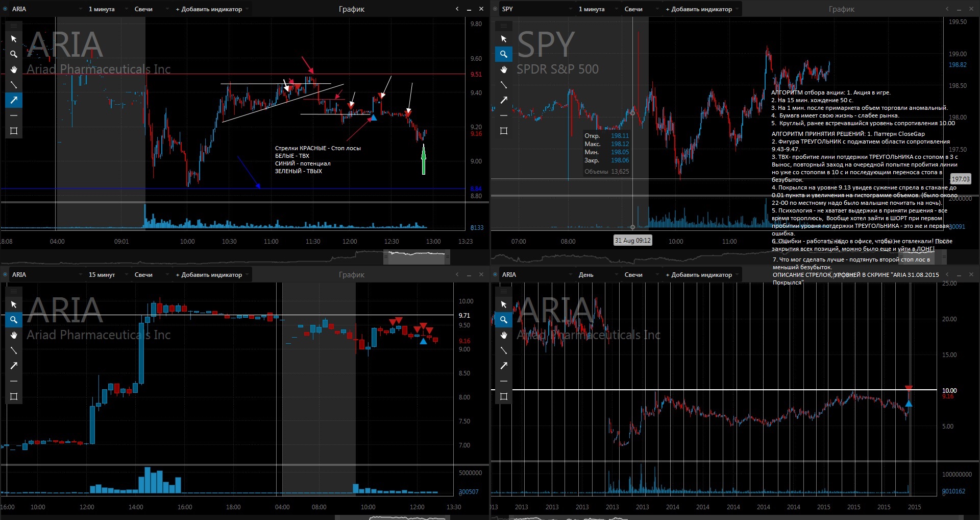The image size is (980, 520).
Task: Click back arrow in SPY chart header
Action: pos(947,9)
